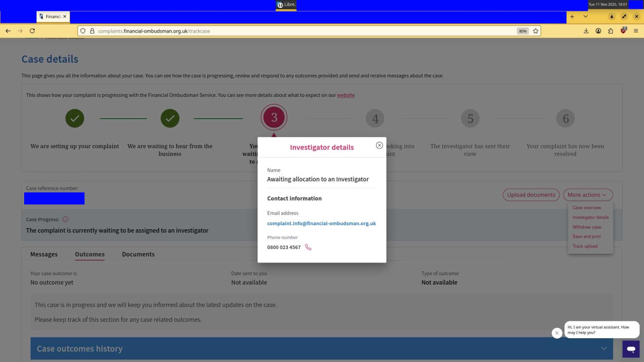
Task: Open the Firefox downloads panel
Action: (586, 31)
